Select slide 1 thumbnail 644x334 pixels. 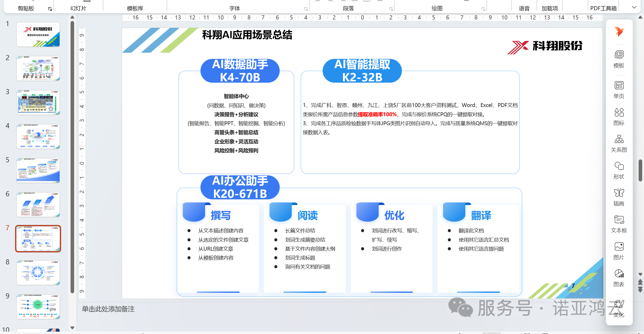[x=38, y=34]
